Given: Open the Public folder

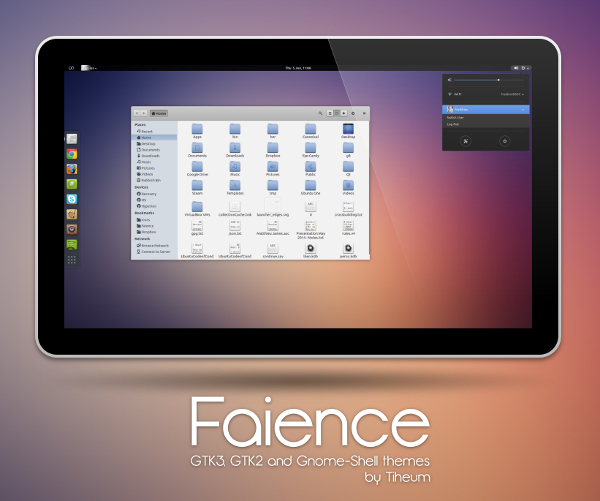Looking at the screenshot, I should 310,166.
